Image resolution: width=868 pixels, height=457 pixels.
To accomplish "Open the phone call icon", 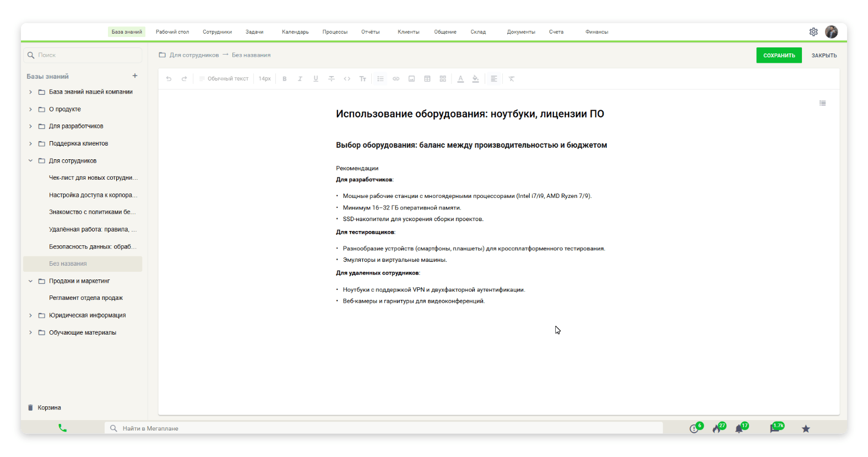I will (x=63, y=428).
